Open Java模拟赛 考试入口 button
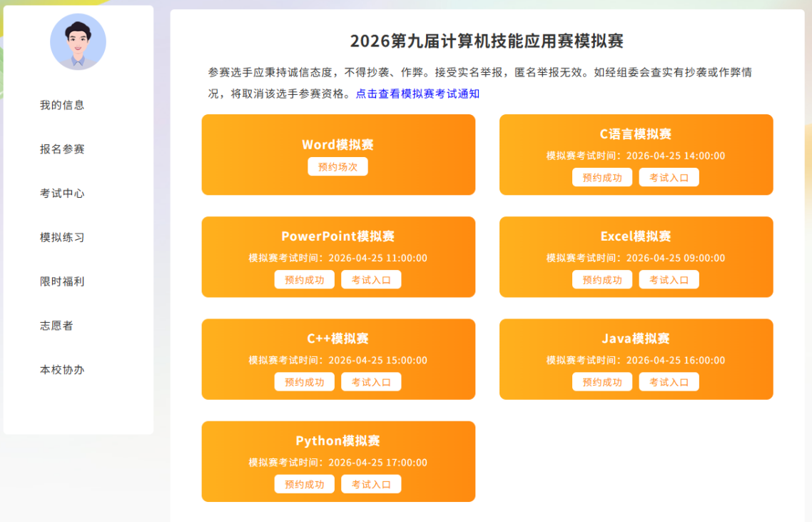This screenshot has width=812, height=522. pyautogui.click(x=669, y=382)
